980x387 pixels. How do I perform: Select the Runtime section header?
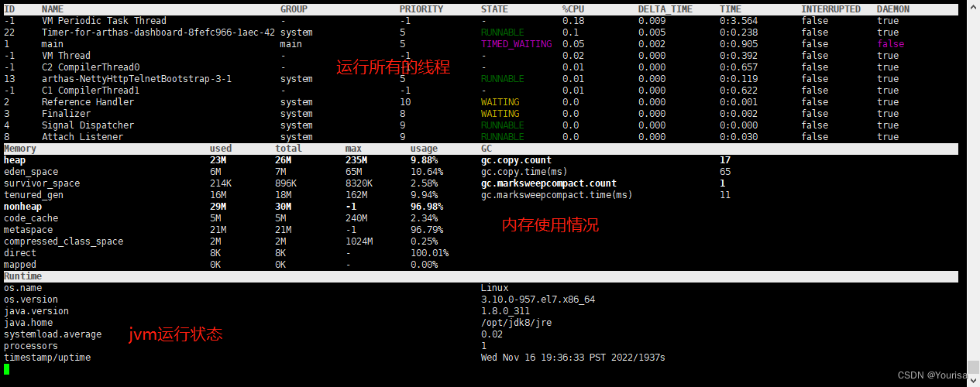(x=23, y=276)
